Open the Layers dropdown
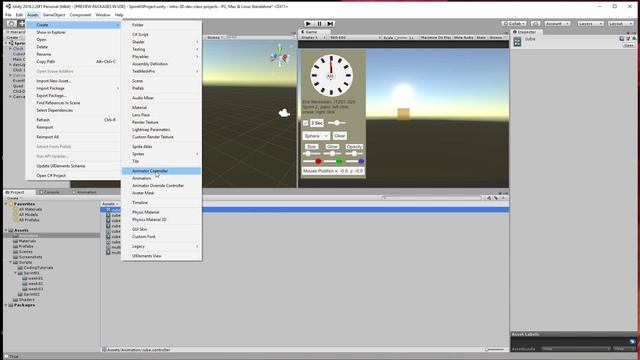The width and height of the screenshot is (640, 360). tap(590, 24)
